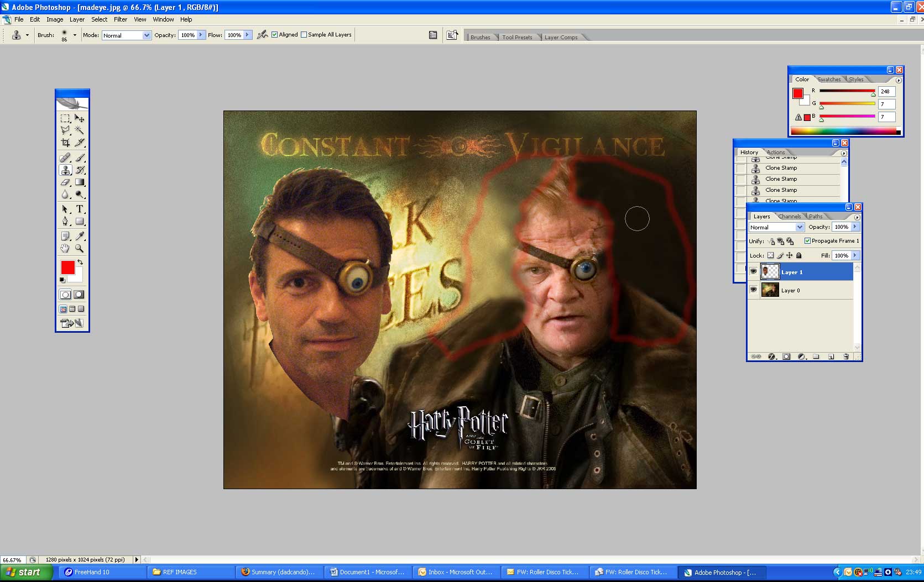This screenshot has width=924, height=582.
Task: Switch to Quick Mask mode
Action: pos(79,295)
